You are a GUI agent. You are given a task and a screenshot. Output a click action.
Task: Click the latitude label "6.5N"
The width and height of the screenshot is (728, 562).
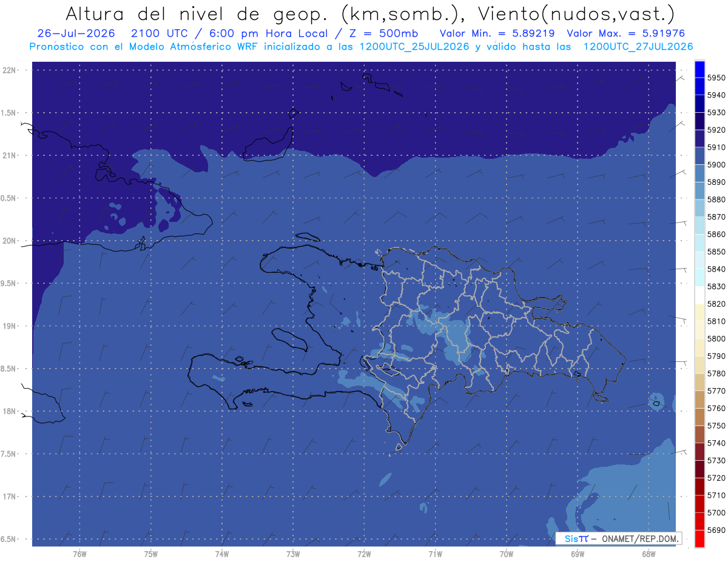coord(9,539)
